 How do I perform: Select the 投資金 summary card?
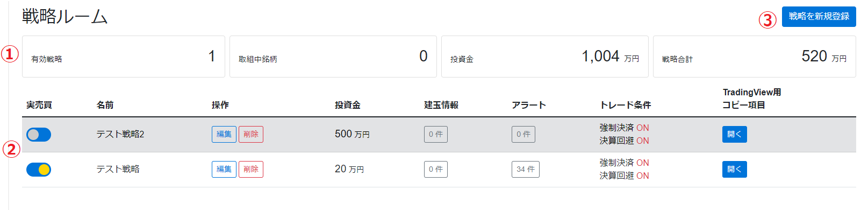tap(545, 57)
